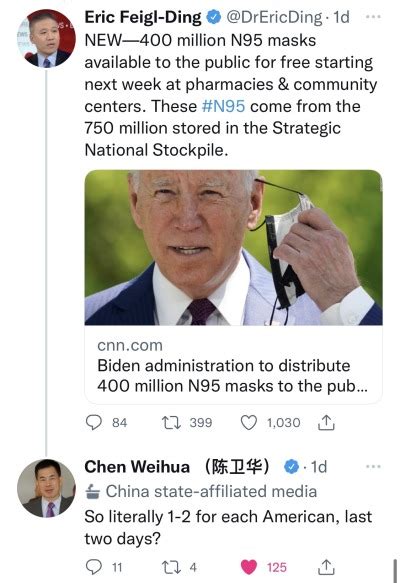The height and width of the screenshot is (583, 400).
Task: Unlike Chen Weihua's tweet
Action: (249, 567)
